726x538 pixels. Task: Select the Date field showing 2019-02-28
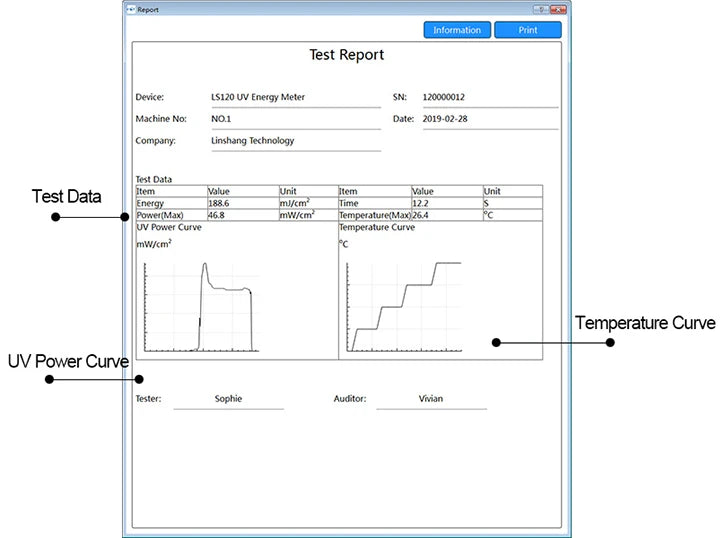(489, 119)
